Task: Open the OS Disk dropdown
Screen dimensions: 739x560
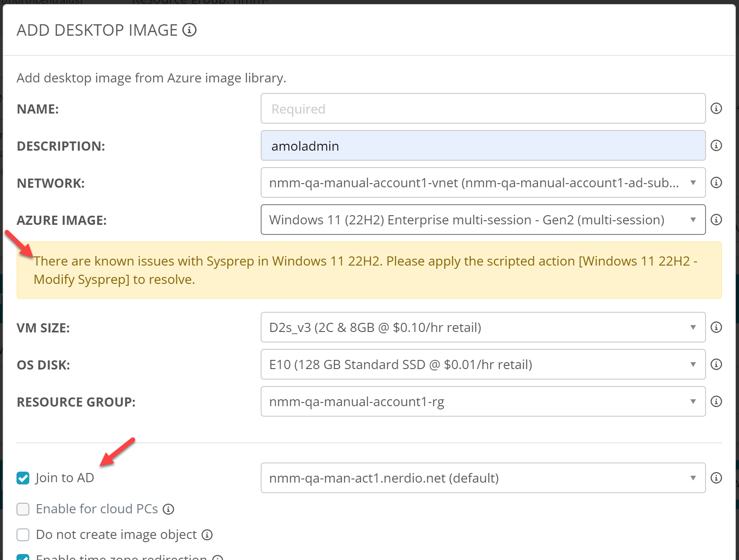Action: 482,364
